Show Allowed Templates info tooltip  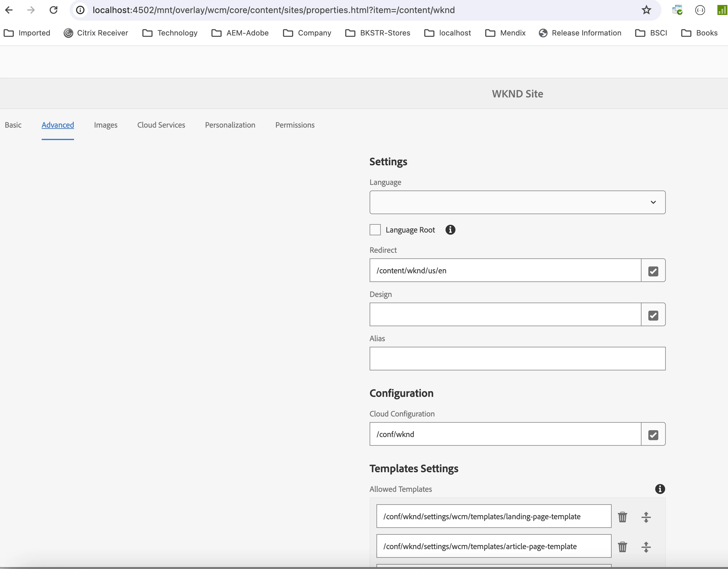pos(660,489)
